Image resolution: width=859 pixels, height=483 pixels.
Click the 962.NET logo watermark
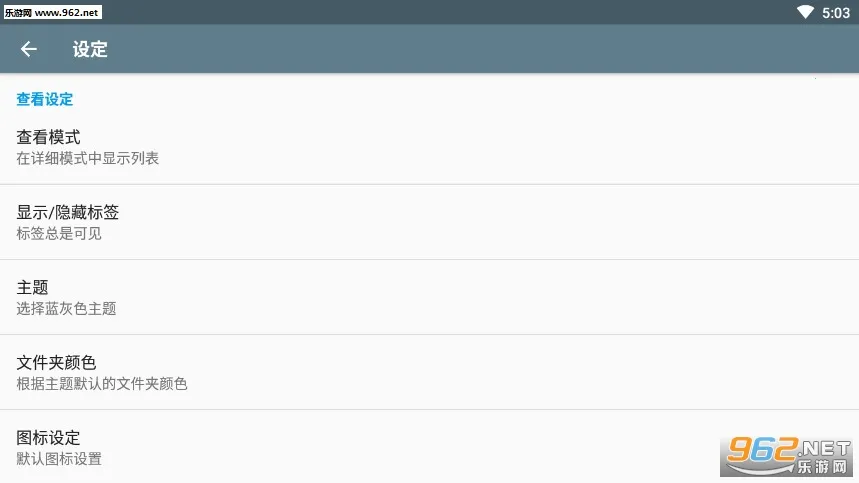pyautogui.click(x=788, y=456)
